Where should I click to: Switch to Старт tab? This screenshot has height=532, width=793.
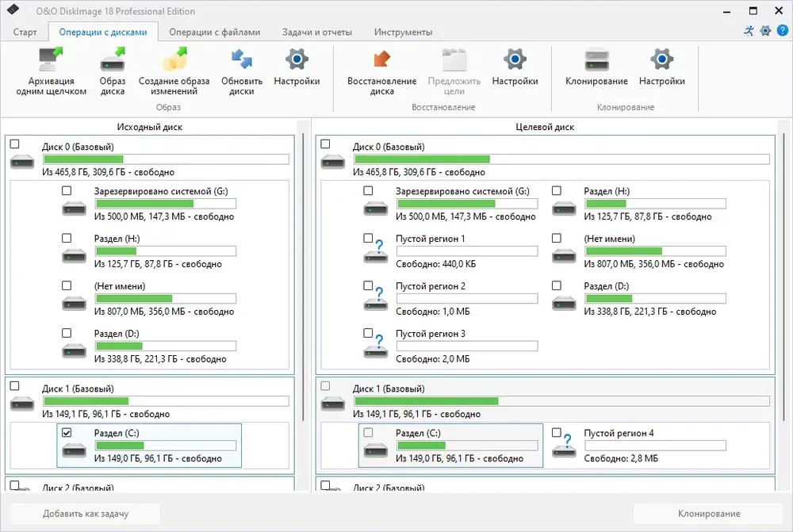click(x=25, y=32)
